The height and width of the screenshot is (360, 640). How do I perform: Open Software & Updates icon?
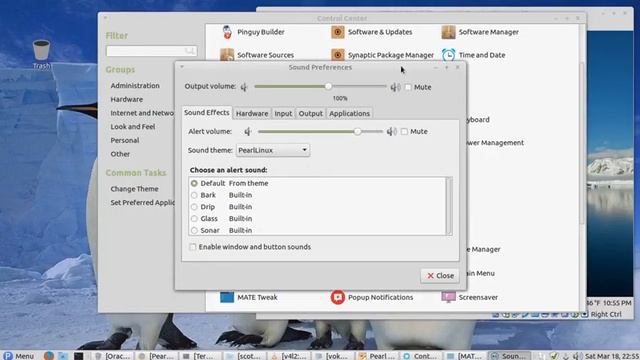pyautogui.click(x=338, y=32)
